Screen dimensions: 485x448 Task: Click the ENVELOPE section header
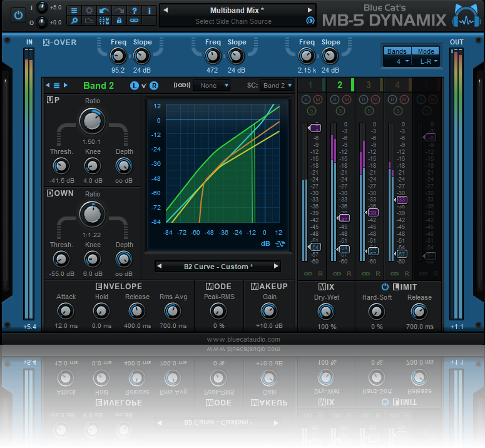point(118,287)
